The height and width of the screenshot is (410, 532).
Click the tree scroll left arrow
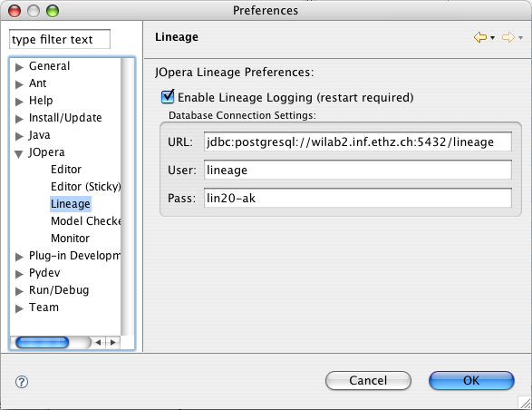click(99, 342)
